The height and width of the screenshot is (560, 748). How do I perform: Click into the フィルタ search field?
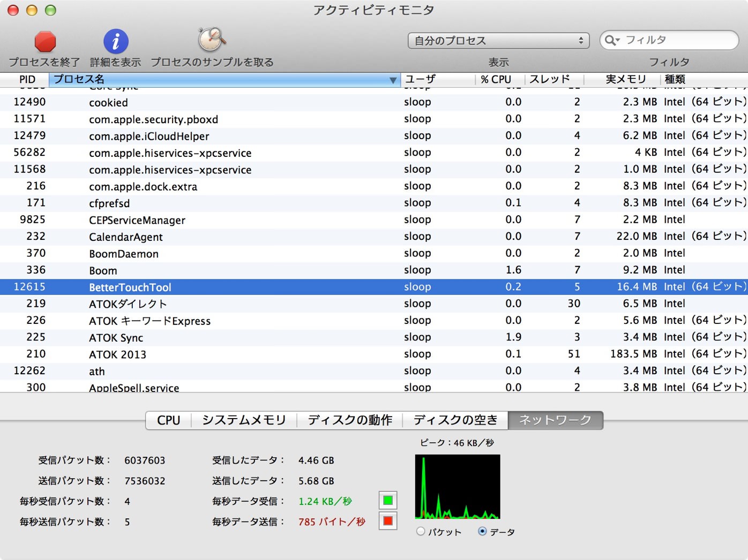(x=669, y=40)
